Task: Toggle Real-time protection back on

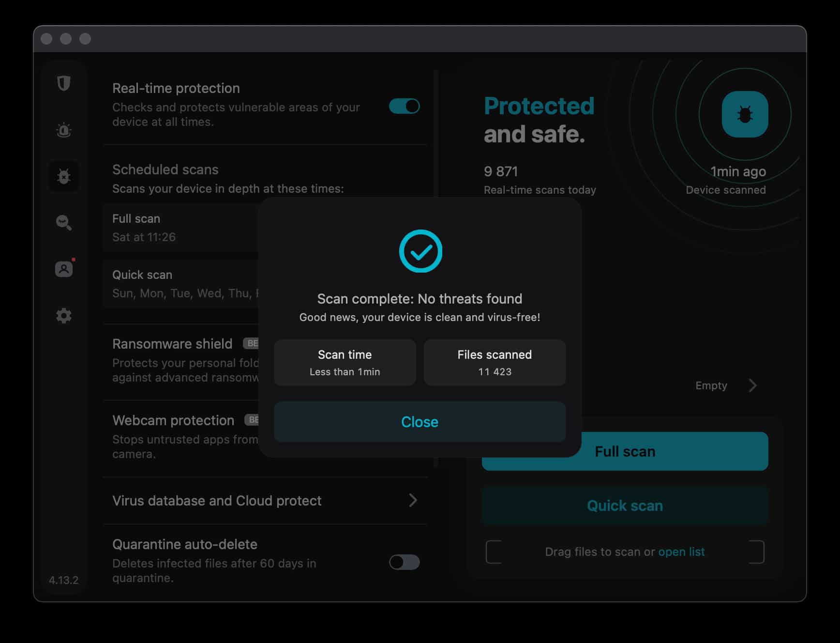Action: (x=405, y=107)
